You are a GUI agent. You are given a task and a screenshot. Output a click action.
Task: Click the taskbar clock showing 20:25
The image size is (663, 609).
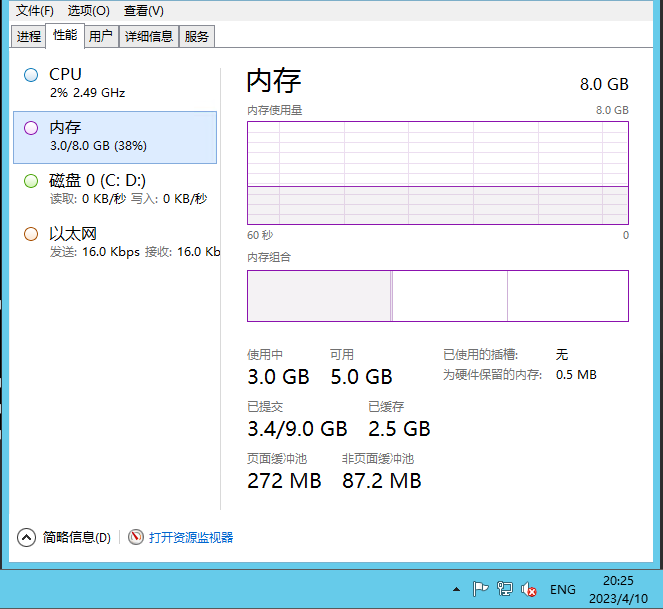(x=618, y=588)
